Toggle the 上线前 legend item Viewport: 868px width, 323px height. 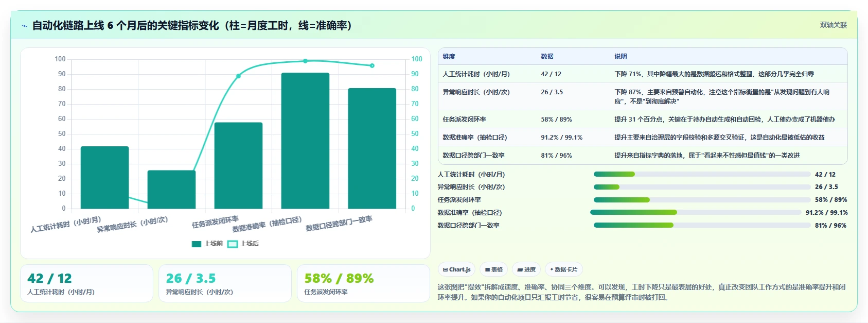click(x=207, y=244)
